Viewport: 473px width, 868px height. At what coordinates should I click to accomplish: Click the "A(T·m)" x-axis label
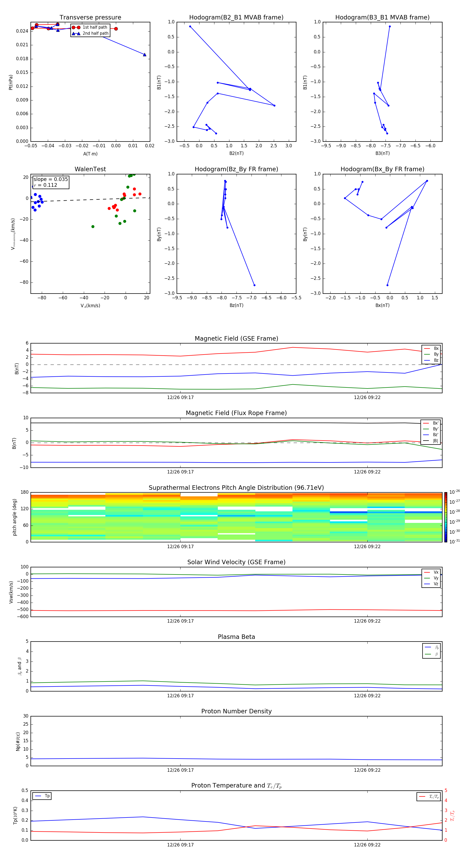(90, 154)
